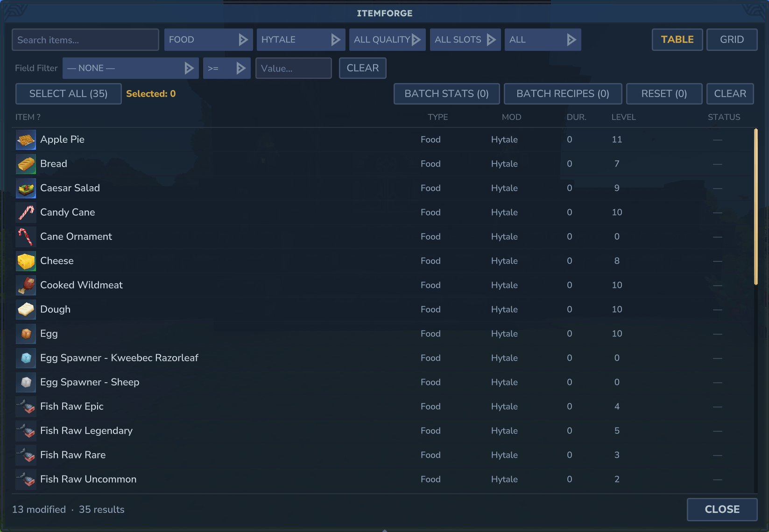
Task: Click the Egg Spawner Kweebec Razorleaf icon
Action: (x=26, y=358)
